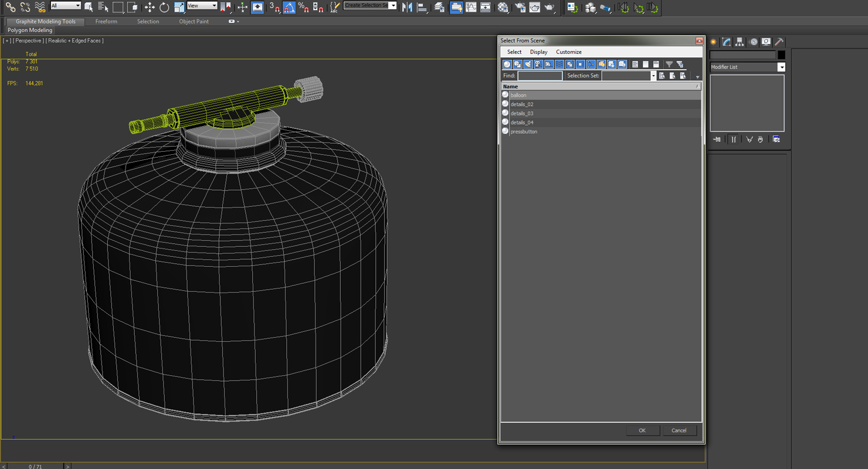Activate Select and Move tool
Screen dimensions: 868x469
pyautogui.click(x=150, y=7)
